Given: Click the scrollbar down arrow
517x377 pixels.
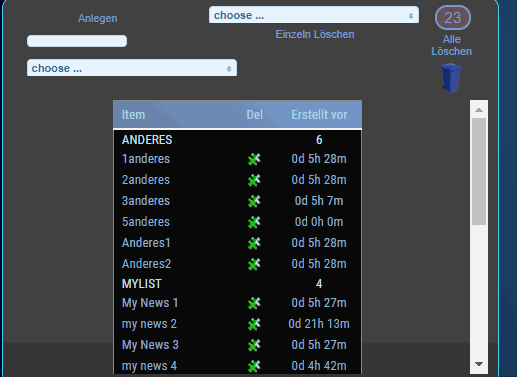Looking at the screenshot, I should pos(479,364).
